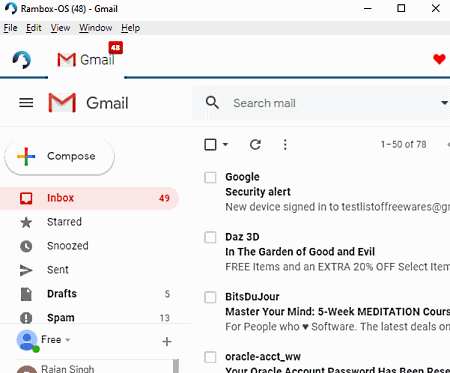Image resolution: width=450 pixels, height=373 pixels.
Task: Open Rajan Singh chat contact
Action: pyautogui.click(x=68, y=369)
